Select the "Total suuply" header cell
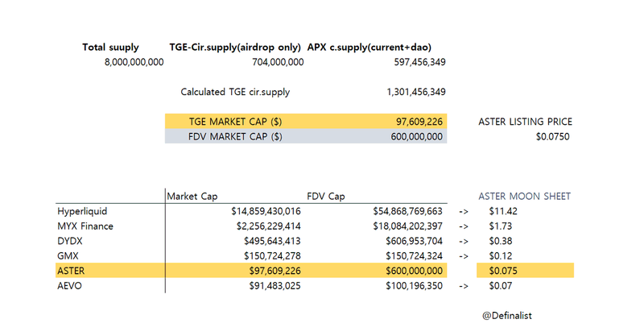 click(110, 48)
